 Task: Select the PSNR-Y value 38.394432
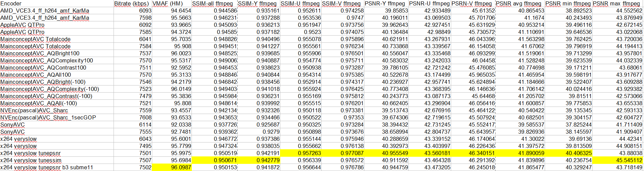[386, 125]
